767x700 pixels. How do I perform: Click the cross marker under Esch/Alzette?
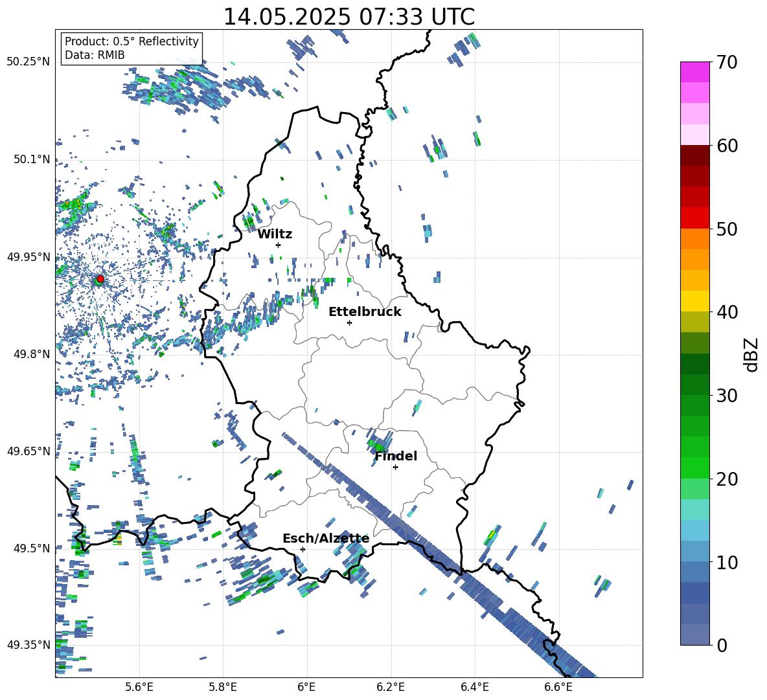click(x=303, y=549)
